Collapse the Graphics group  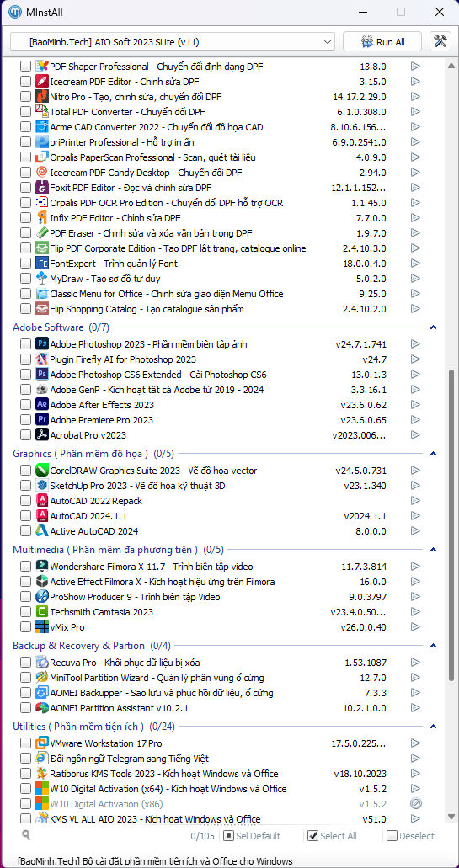pyautogui.click(x=434, y=454)
